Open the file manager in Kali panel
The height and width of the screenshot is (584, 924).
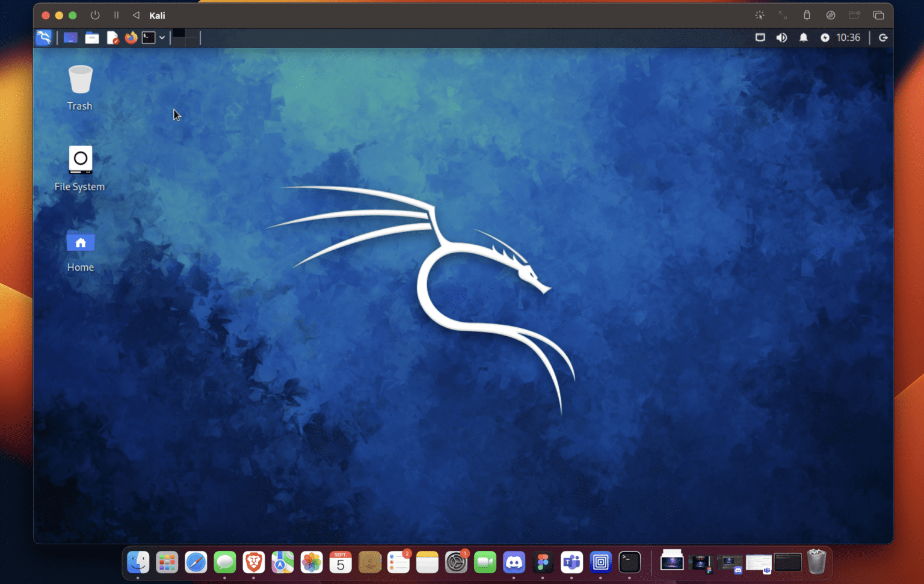tap(92, 38)
